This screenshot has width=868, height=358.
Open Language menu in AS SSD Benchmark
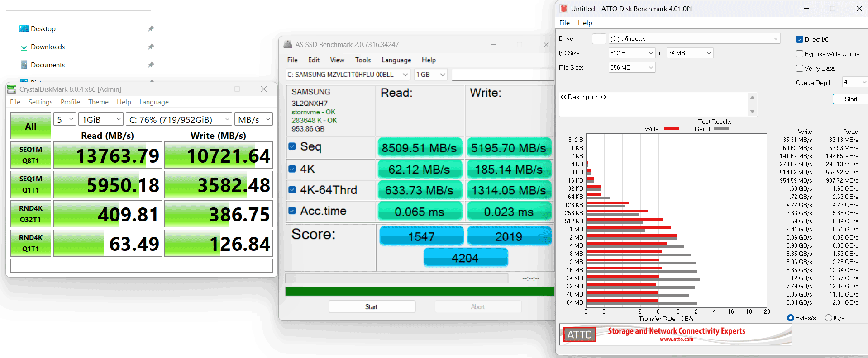(396, 60)
